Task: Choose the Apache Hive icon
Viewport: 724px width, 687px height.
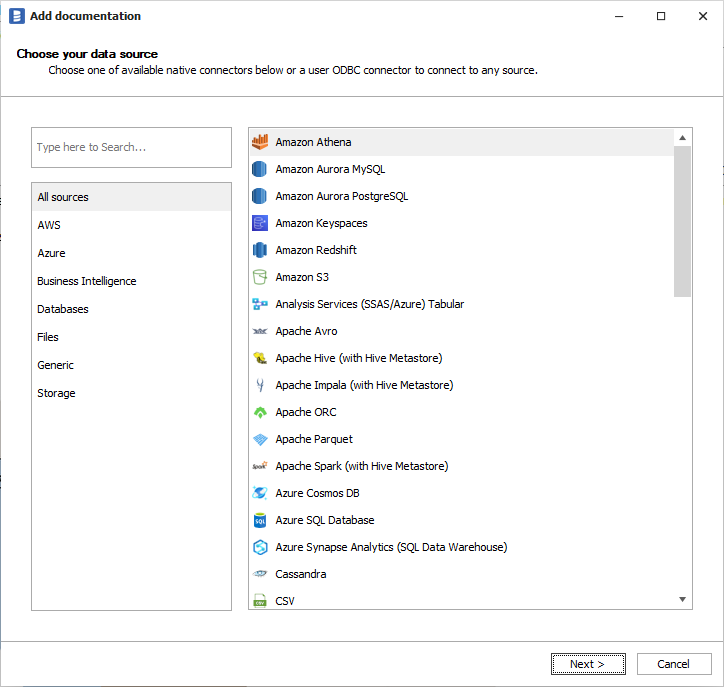Action: (260, 358)
